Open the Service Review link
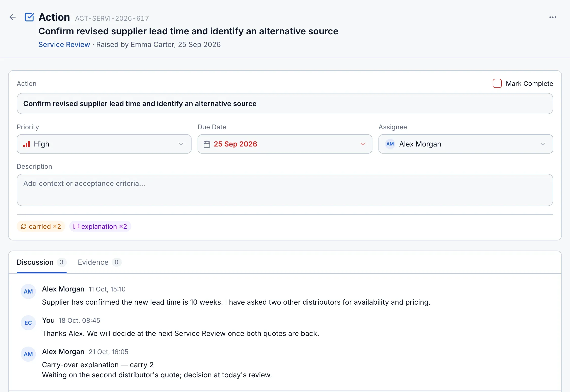The height and width of the screenshot is (392, 570). [x=64, y=44]
